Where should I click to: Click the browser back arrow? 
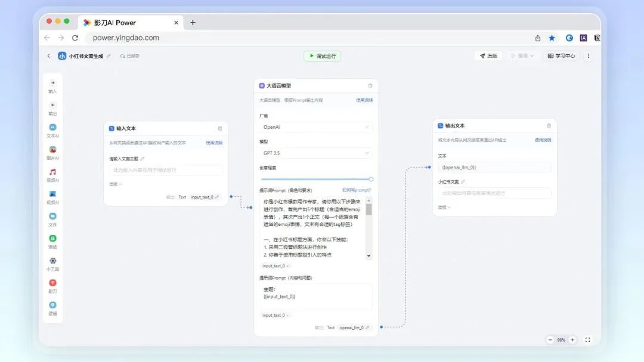pos(47,38)
